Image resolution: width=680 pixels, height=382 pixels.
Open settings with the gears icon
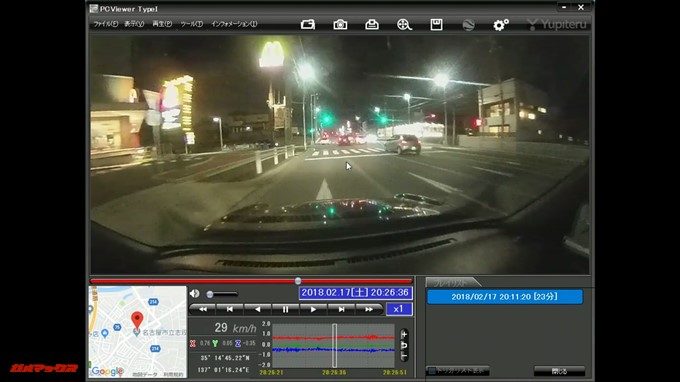501,25
